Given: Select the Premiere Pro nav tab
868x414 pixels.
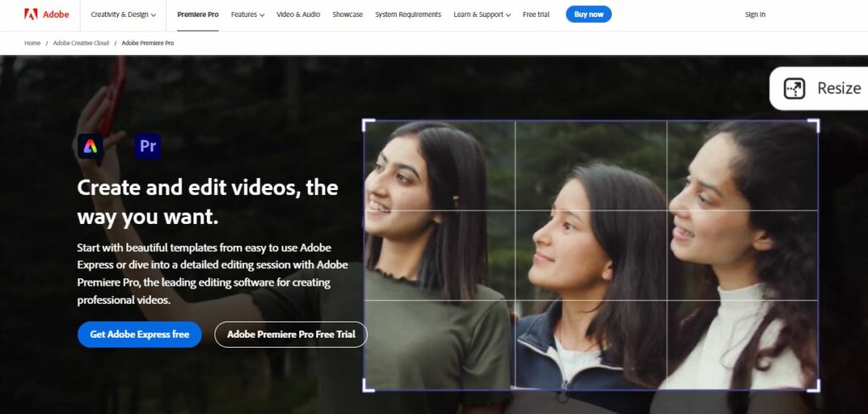Looking at the screenshot, I should pos(198,14).
